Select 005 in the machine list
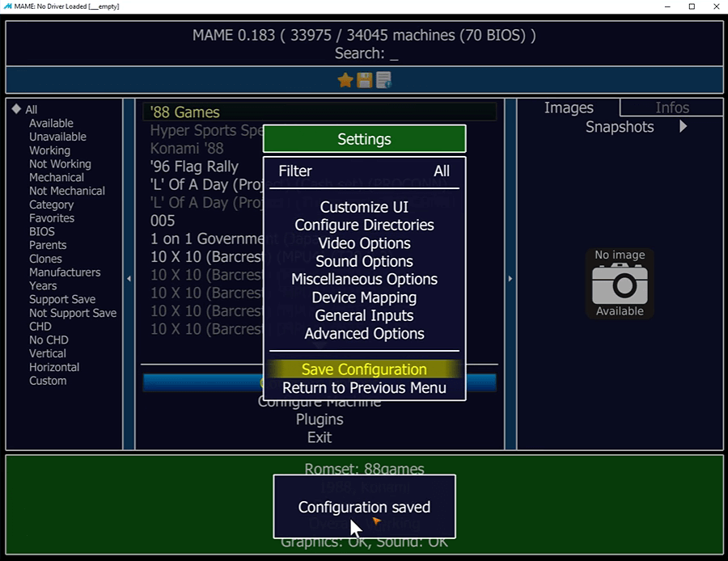This screenshot has height=561, width=728. pos(163,221)
